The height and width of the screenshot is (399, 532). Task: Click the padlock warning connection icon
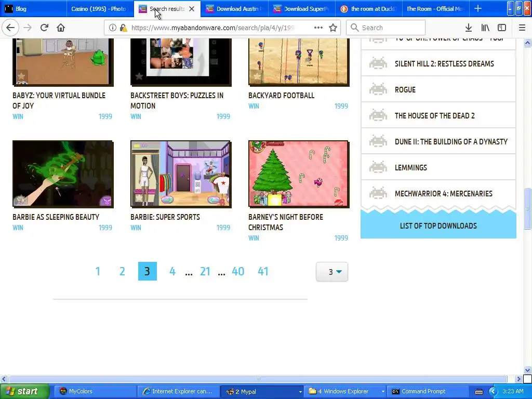click(123, 28)
